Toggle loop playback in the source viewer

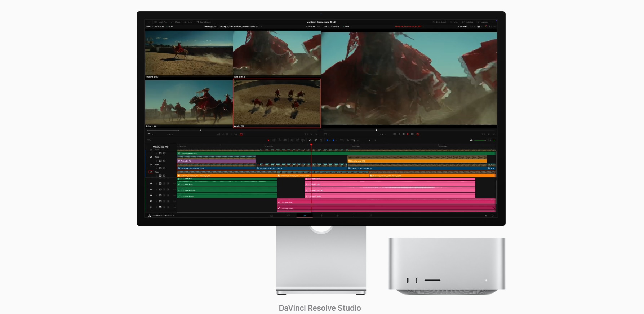[241, 134]
